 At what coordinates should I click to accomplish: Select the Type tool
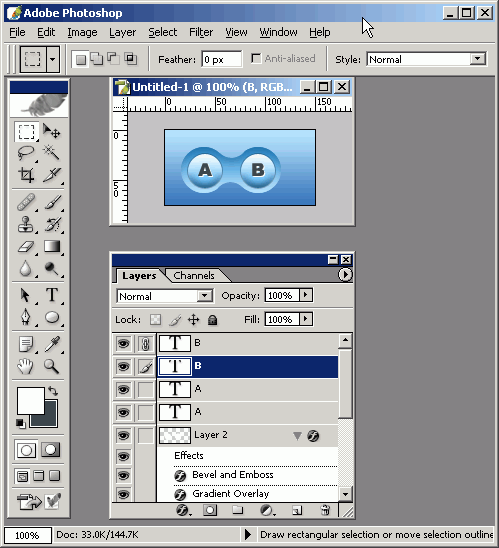52,295
